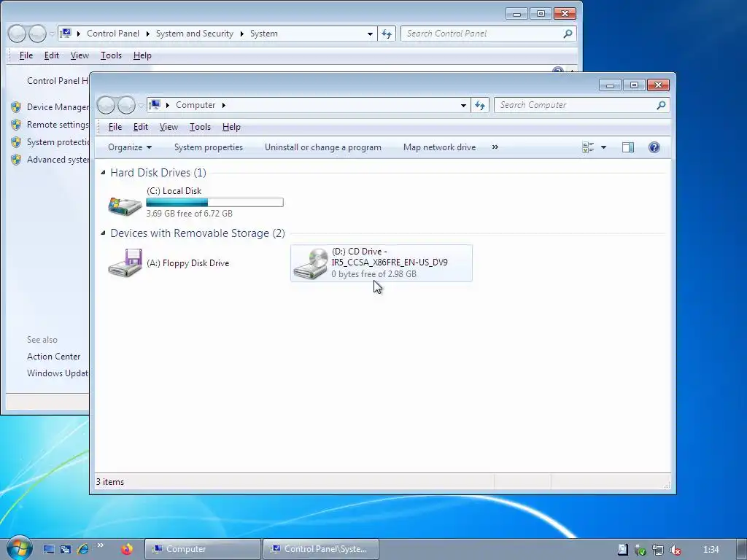This screenshot has width=747, height=560.
Task: Open the Windows Start button
Action: click(19, 548)
